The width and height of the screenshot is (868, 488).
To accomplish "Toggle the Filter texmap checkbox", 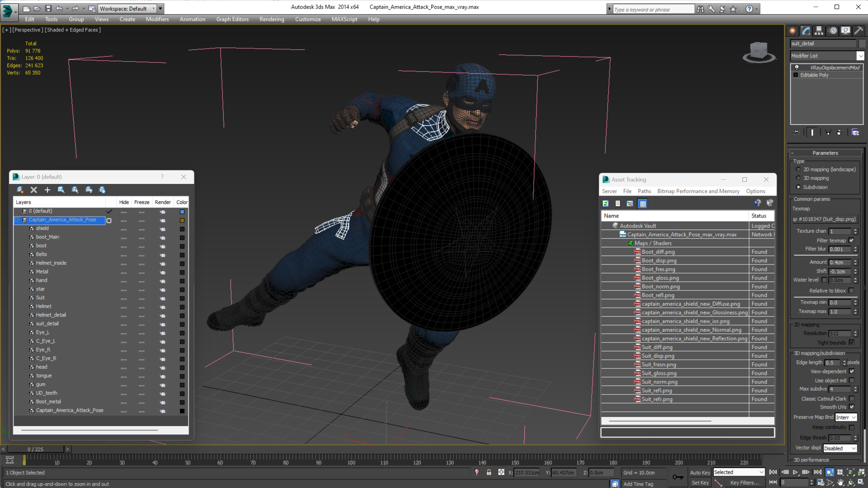I will pos(851,240).
